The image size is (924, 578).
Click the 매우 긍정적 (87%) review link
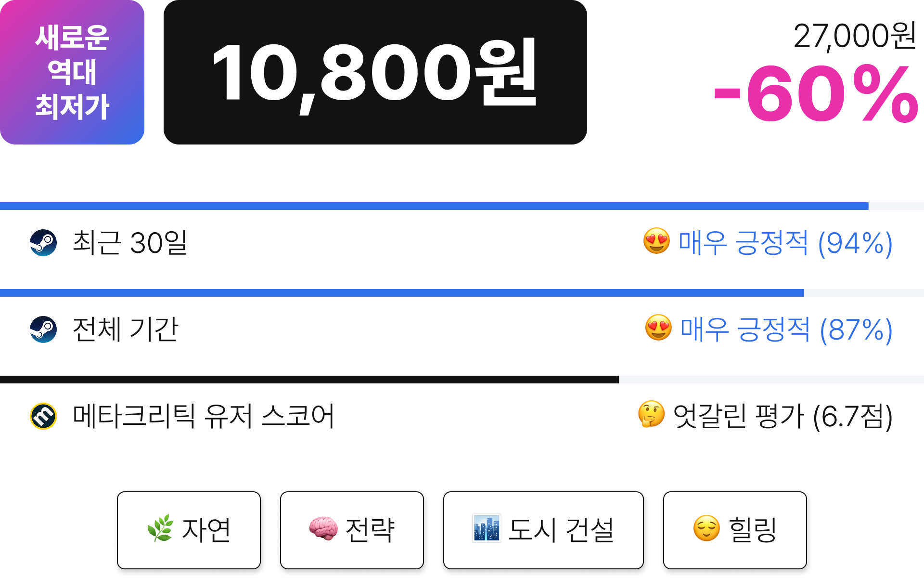[786, 329]
